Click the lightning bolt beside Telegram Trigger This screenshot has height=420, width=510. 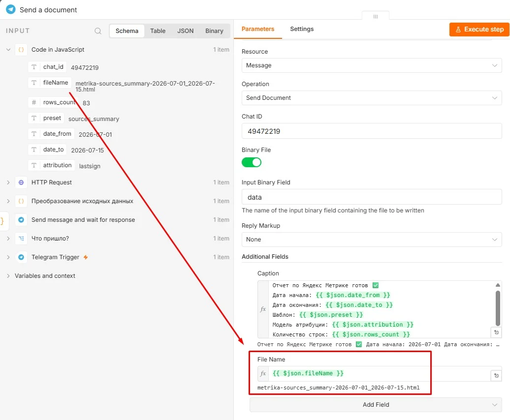pos(86,257)
